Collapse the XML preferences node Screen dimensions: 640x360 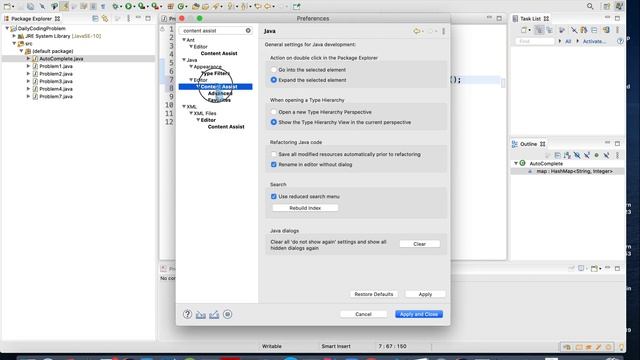(184, 106)
